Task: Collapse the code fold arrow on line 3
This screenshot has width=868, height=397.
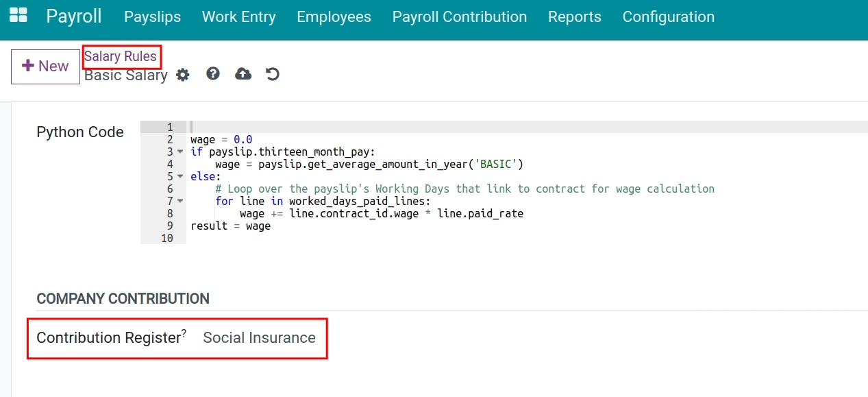Action: 180,152
